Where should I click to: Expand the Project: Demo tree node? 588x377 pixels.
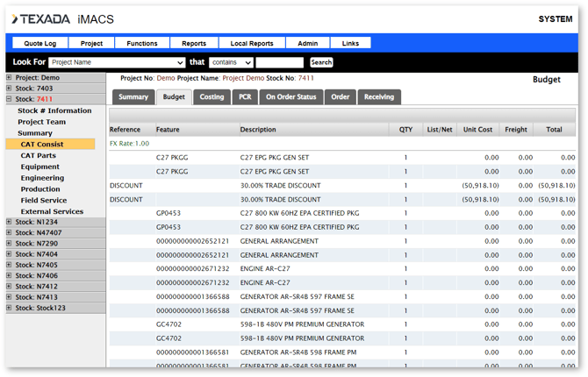[10, 77]
